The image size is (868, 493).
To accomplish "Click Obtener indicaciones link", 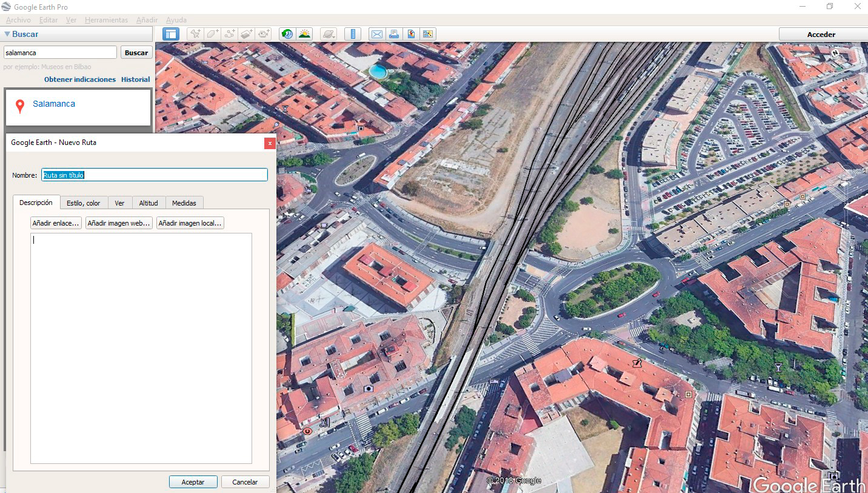I will click(80, 79).
